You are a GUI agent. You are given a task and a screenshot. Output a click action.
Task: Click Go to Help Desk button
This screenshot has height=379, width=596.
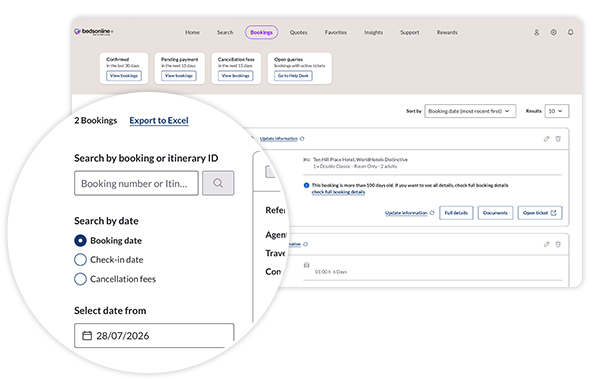click(293, 76)
